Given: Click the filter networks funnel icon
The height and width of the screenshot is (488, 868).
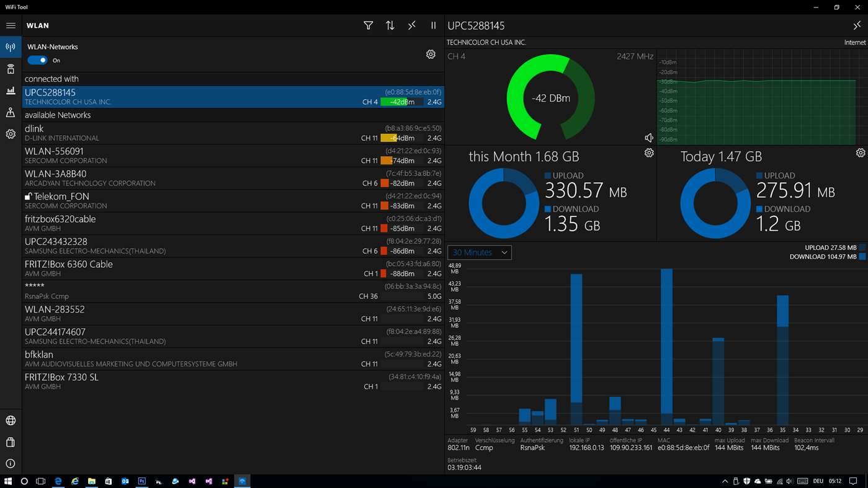Looking at the screenshot, I should [368, 25].
